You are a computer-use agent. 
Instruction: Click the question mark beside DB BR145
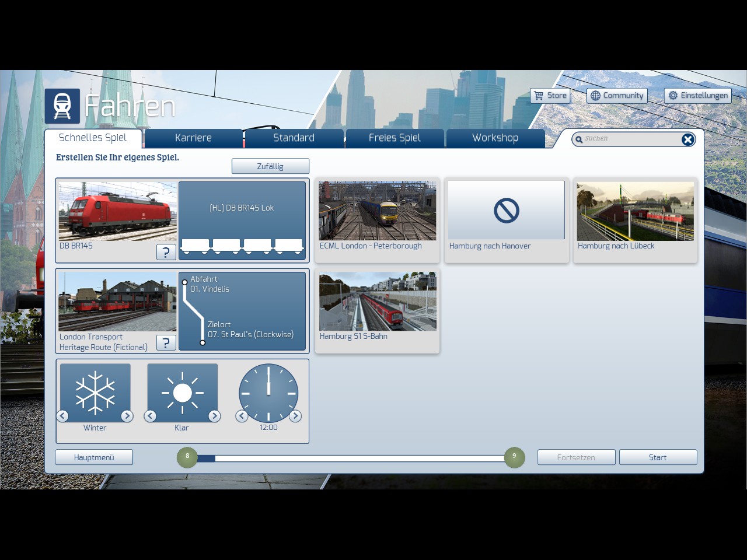(166, 252)
